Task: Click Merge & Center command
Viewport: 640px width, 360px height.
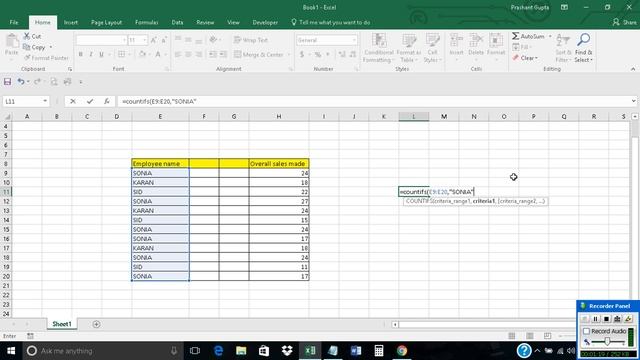Action: (x=259, y=54)
